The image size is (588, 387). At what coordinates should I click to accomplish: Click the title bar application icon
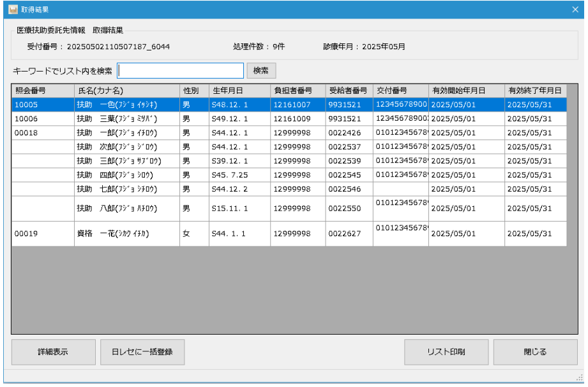14,8
